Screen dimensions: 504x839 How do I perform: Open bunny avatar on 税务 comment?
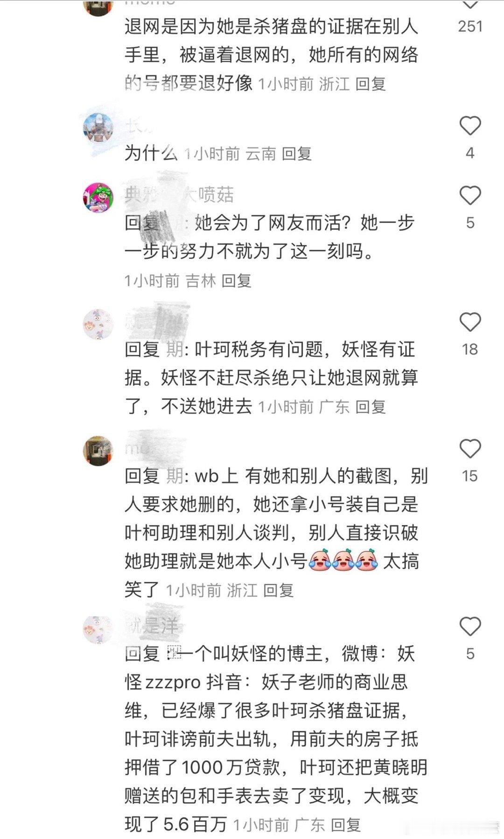pyautogui.click(x=98, y=324)
